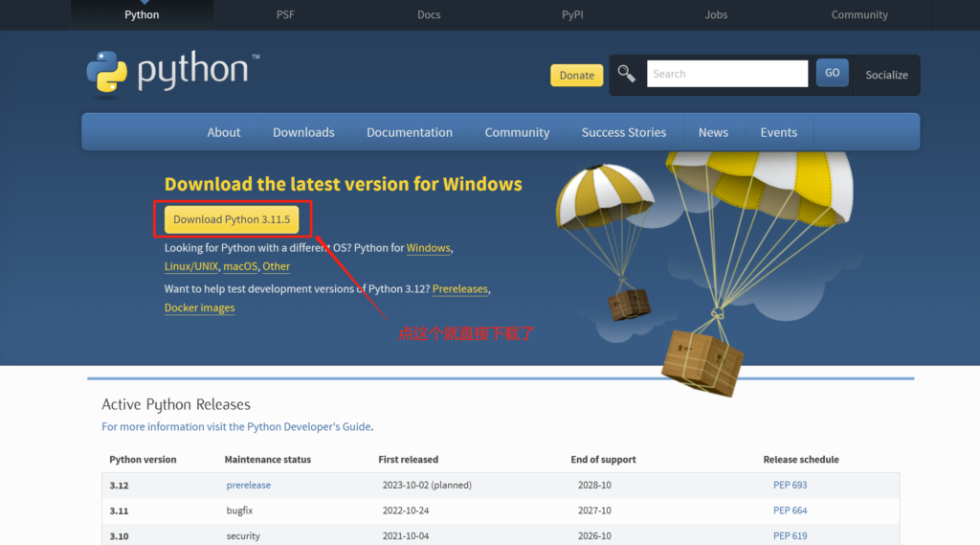Visit the Python Developer's Guide link
Image resolution: width=980 pixels, height=545 pixels.
(308, 426)
